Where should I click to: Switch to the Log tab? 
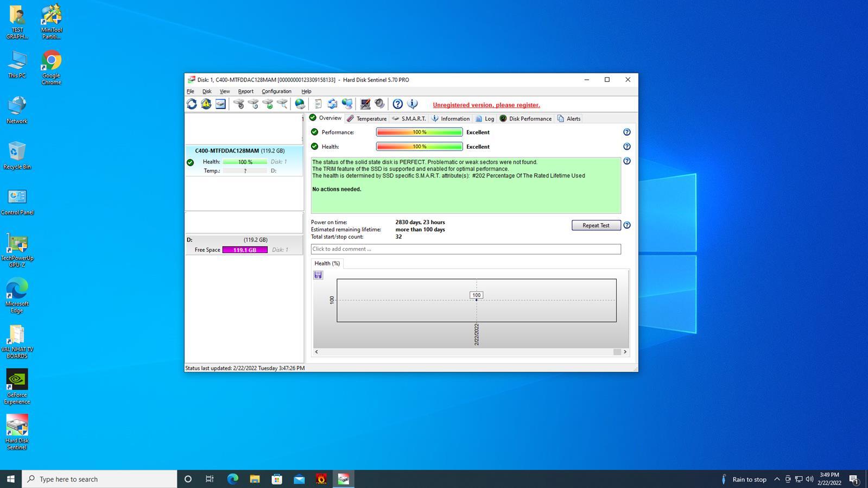click(485, 118)
